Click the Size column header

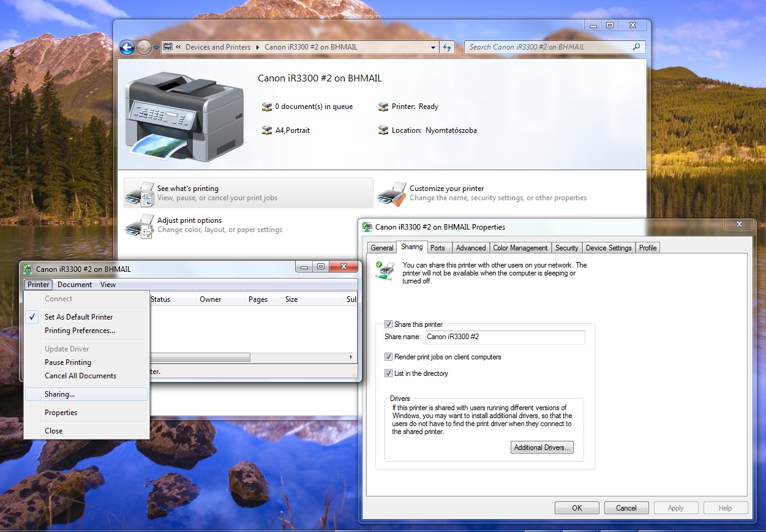tap(312, 299)
